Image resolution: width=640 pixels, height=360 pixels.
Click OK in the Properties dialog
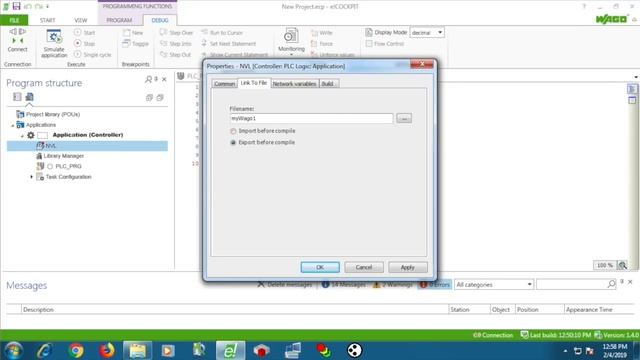(320, 267)
